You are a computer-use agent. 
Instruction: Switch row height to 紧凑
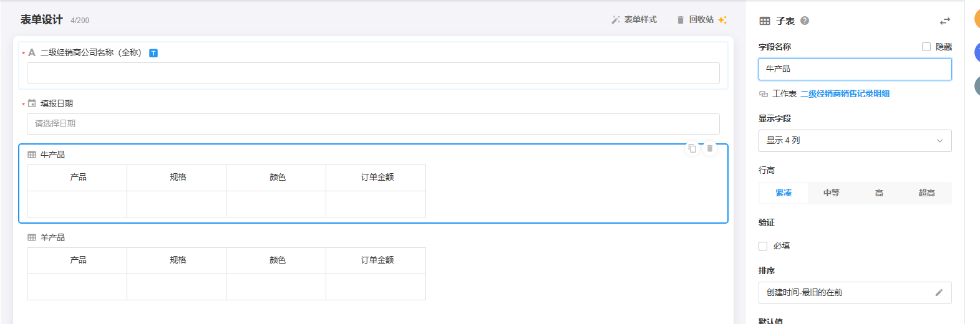pos(784,193)
